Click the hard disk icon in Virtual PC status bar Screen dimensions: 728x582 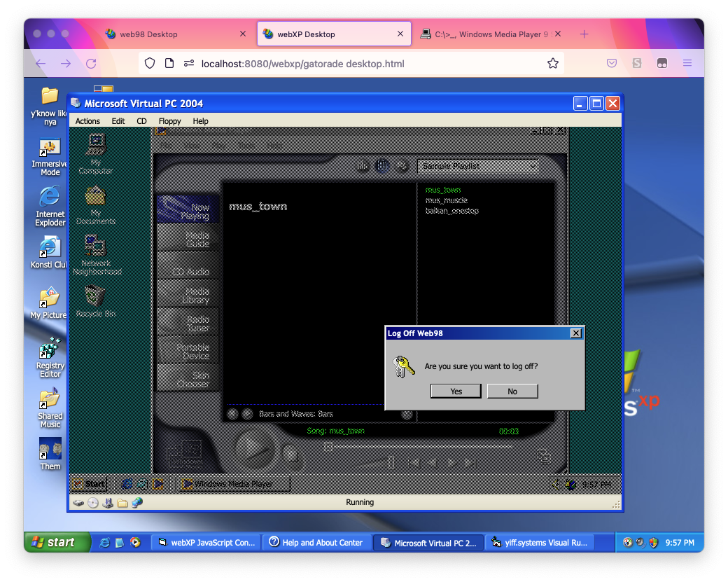click(x=79, y=502)
